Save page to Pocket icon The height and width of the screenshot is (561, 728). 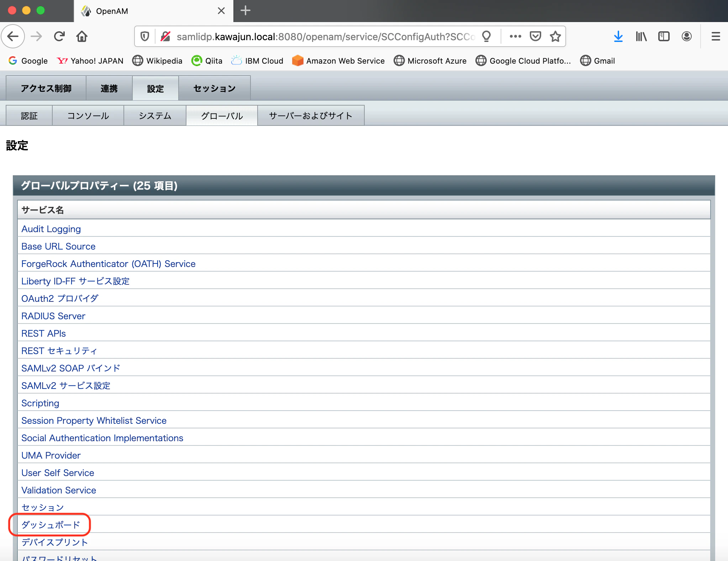tap(535, 36)
